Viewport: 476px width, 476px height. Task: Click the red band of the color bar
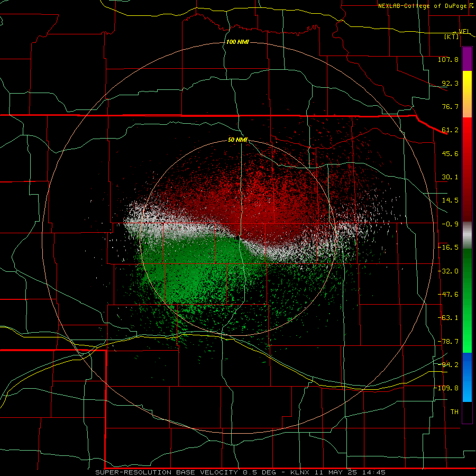(467, 169)
